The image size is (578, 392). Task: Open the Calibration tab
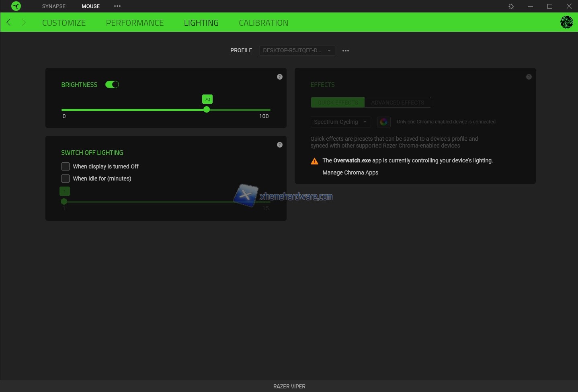coord(263,23)
